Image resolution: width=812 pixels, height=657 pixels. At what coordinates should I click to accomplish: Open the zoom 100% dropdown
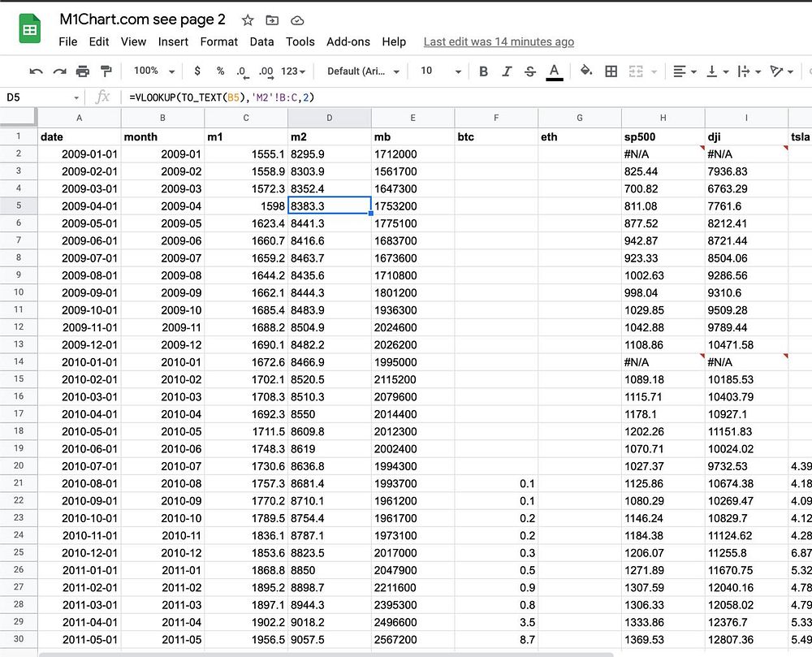click(x=153, y=71)
